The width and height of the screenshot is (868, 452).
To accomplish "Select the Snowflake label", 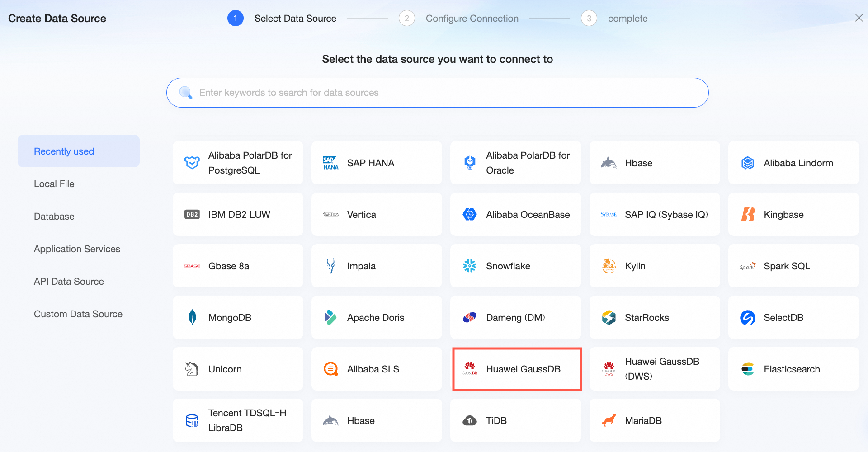I will [508, 266].
